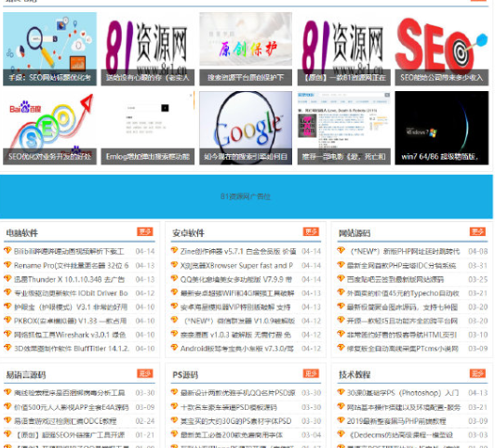Image resolution: width=495 pixels, height=448 pixels.
Task: Click diamond icon beside HTML索引 row
Action: coord(341,334)
